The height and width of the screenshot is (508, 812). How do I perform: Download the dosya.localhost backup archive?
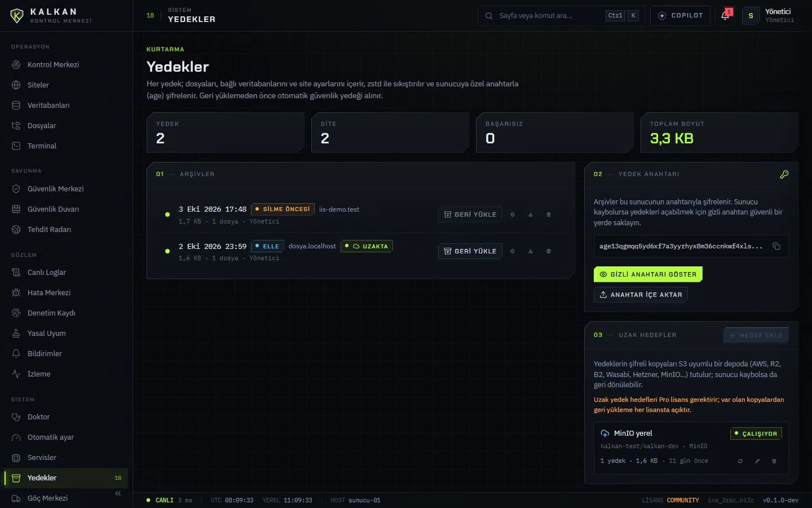(531, 251)
